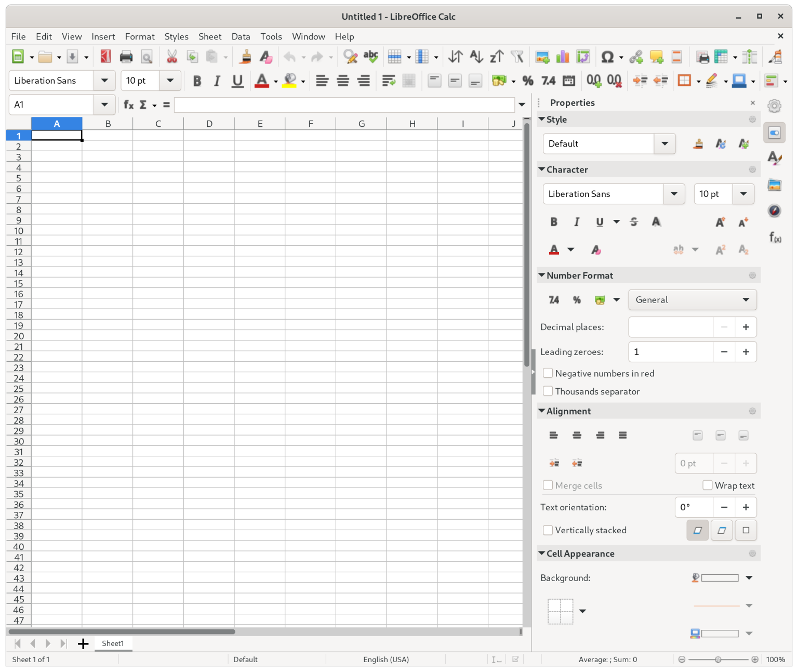Open the Data menu
Viewport: 798px width, 672px height.
pyautogui.click(x=241, y=36)
